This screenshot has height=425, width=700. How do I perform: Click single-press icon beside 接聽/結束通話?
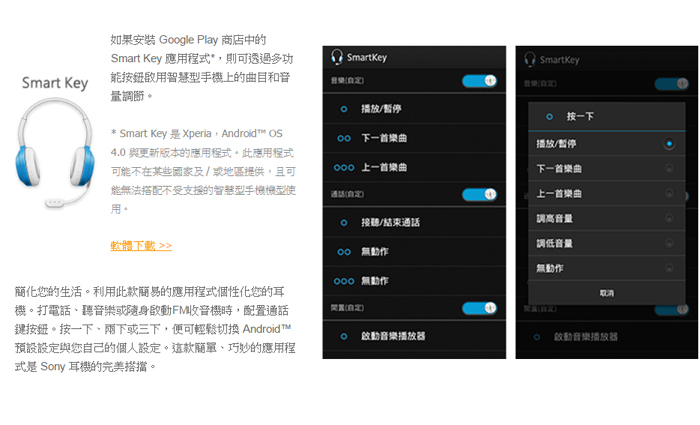click(344, 222)
